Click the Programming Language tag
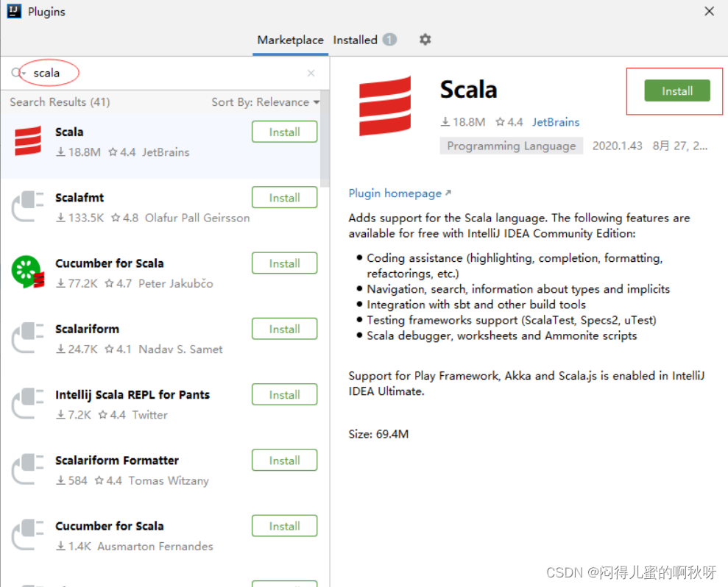The width and height of the screenshot is (728, 587). click(511, 146)
